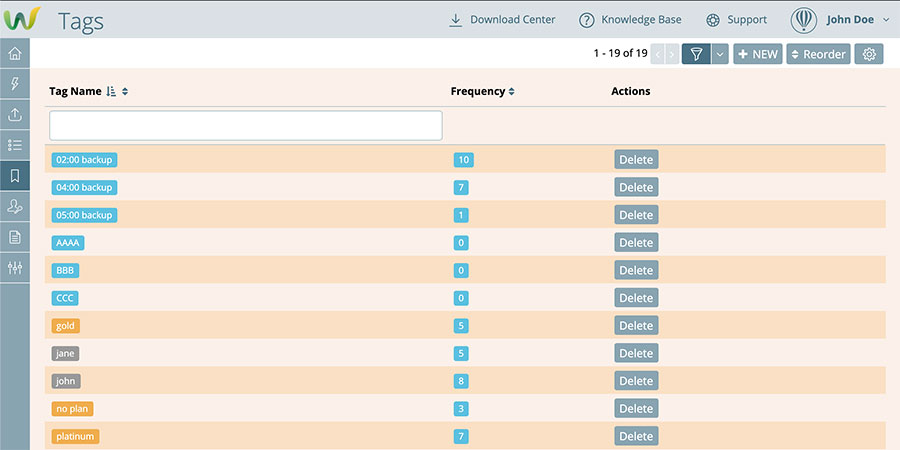Open the upload sidebar icon
900x450 pixels.
click(x=14, y=115)
